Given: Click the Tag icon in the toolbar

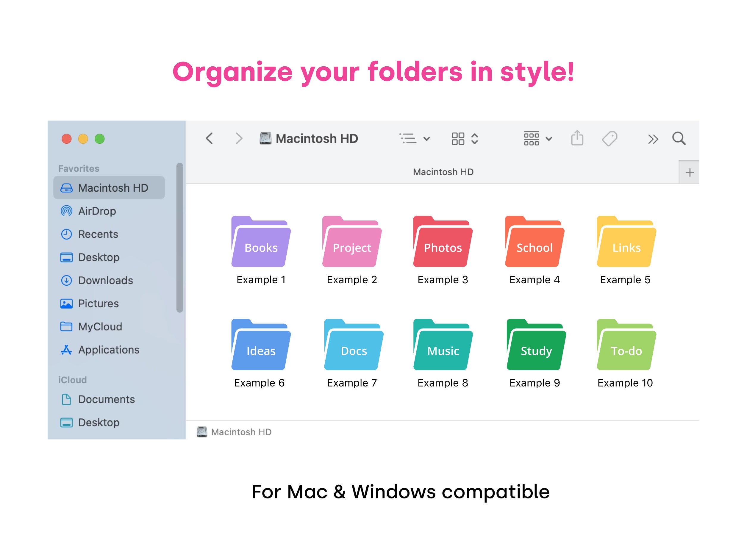Looking at the screenshot, I should pyautogui.click(x=610, y=138).
